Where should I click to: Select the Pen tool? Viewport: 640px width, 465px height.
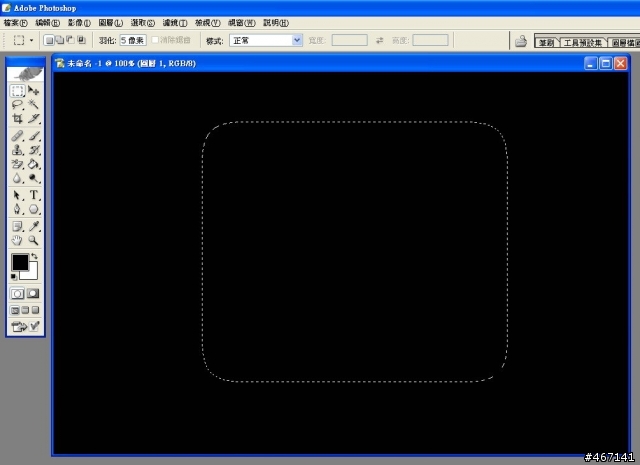[x=17, y=209]
